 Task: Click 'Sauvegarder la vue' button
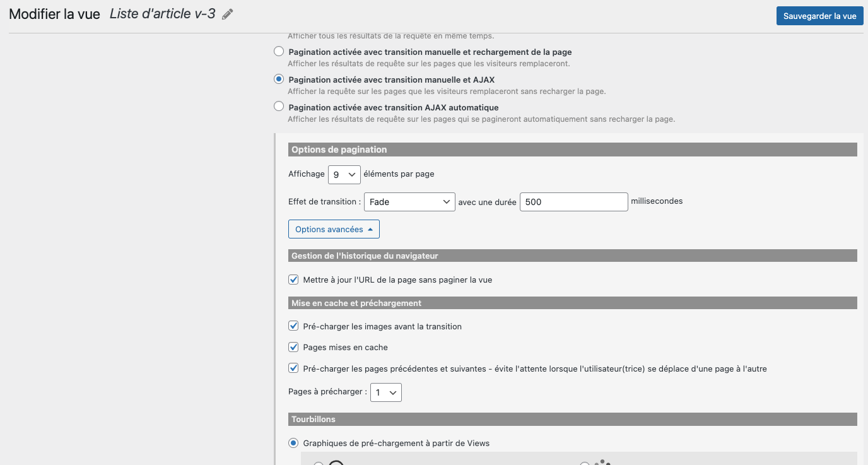point(819,16)
